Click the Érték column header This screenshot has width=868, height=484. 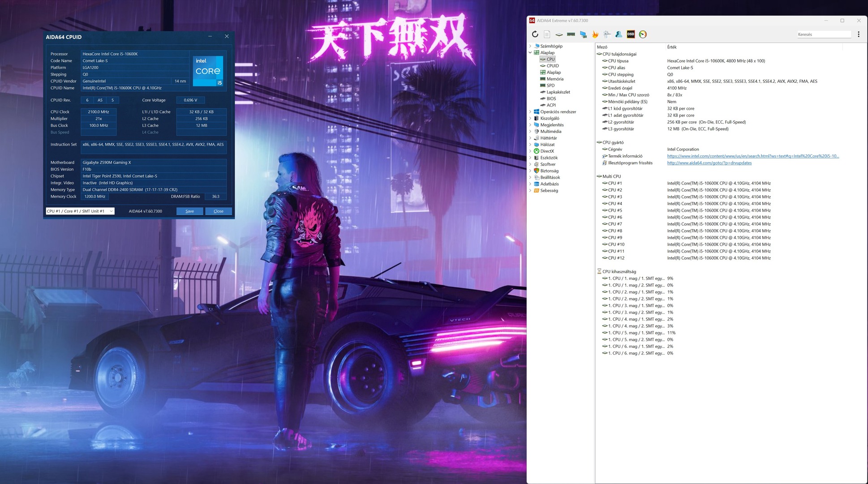tap(672, 47)
